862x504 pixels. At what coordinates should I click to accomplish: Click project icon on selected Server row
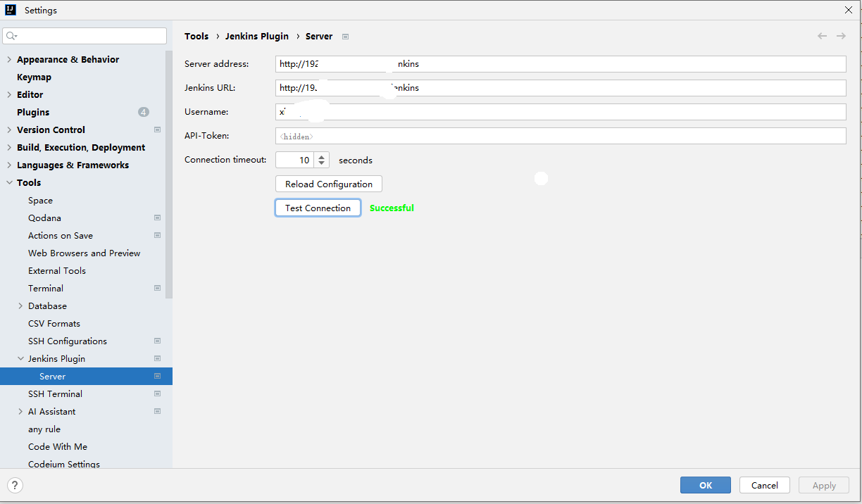[x=157, y=376]
